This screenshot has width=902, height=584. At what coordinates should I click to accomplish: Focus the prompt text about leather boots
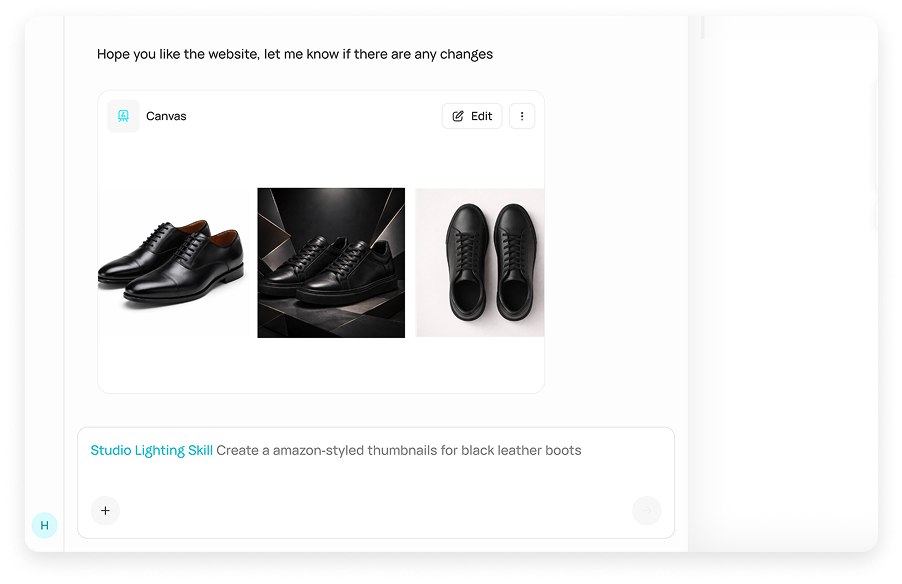pos(398,450)
